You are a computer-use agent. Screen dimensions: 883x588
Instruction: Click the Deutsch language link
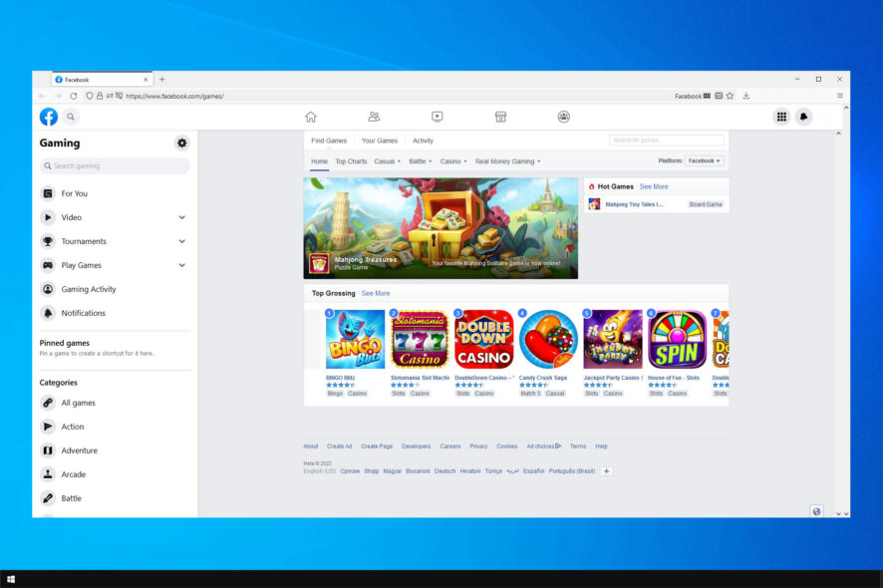pyautogui.click(x=444, y=471)
